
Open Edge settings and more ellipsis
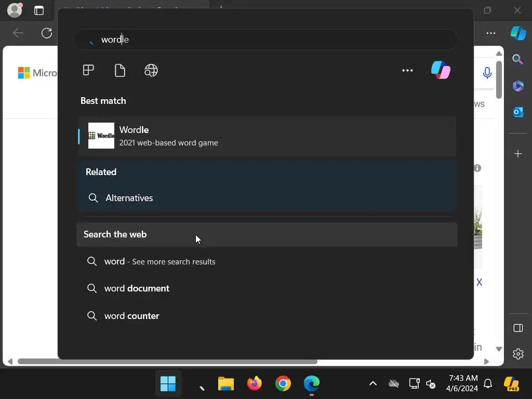490,33
